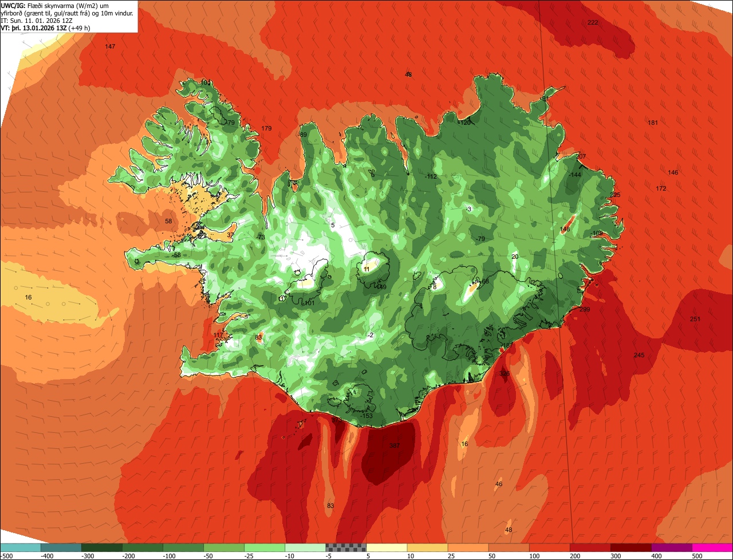Viewport: 733px width, 560px height.
Task: Select the checkered legend swatch between -5 and 5
Action: (346, 547)
